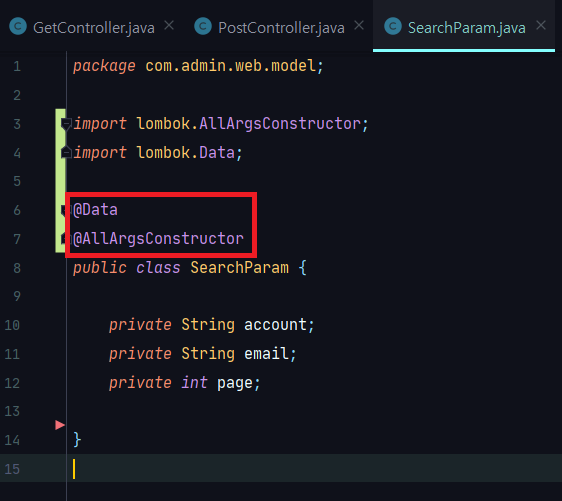562x501 pixels.
Task: Click the class icon on GetController.java tab
Action: pos(18,27)
